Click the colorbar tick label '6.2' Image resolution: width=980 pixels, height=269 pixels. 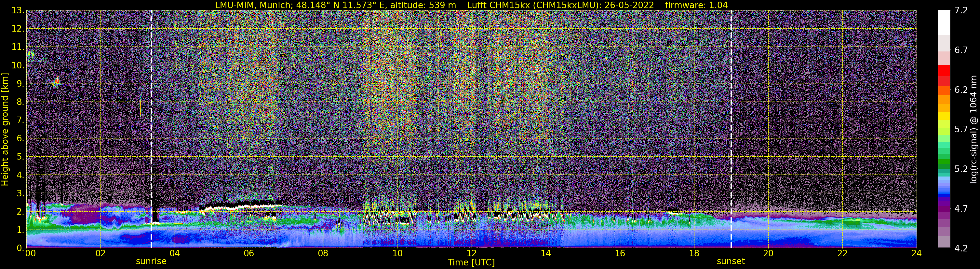pos(961,90)
